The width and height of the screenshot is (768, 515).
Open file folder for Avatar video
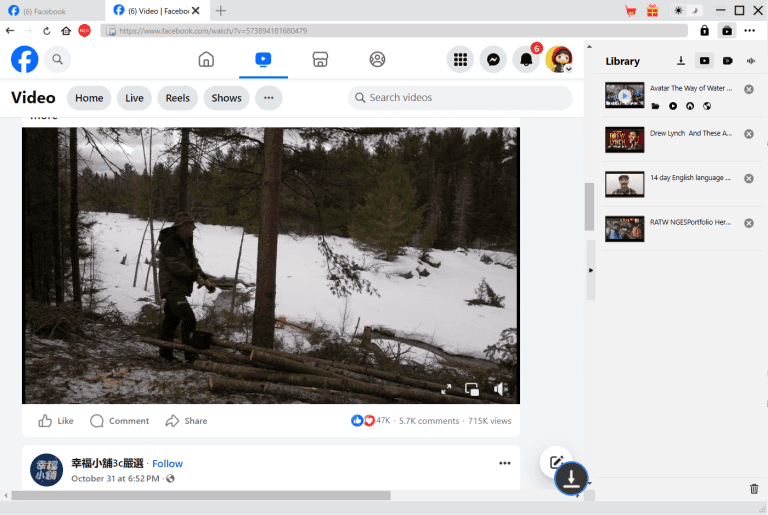pos(655,106)
